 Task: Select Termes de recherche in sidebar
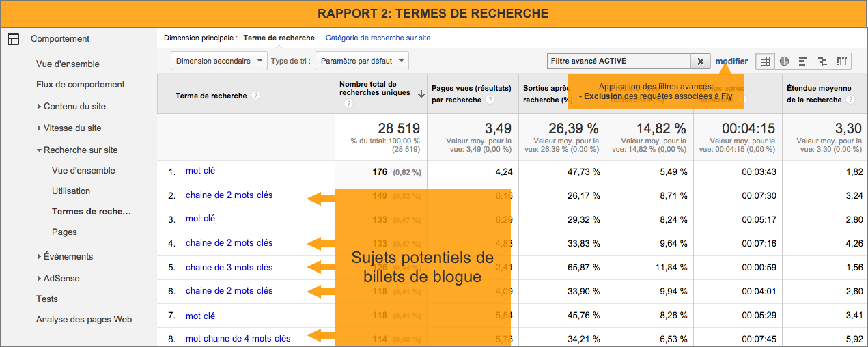click(92, 212)
